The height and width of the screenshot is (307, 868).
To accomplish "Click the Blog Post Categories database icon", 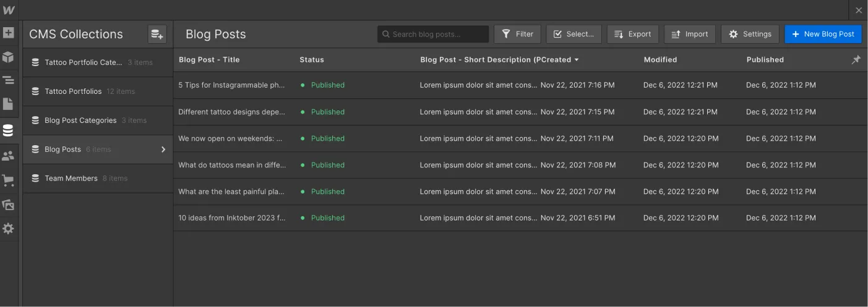I will pos(35,120).
